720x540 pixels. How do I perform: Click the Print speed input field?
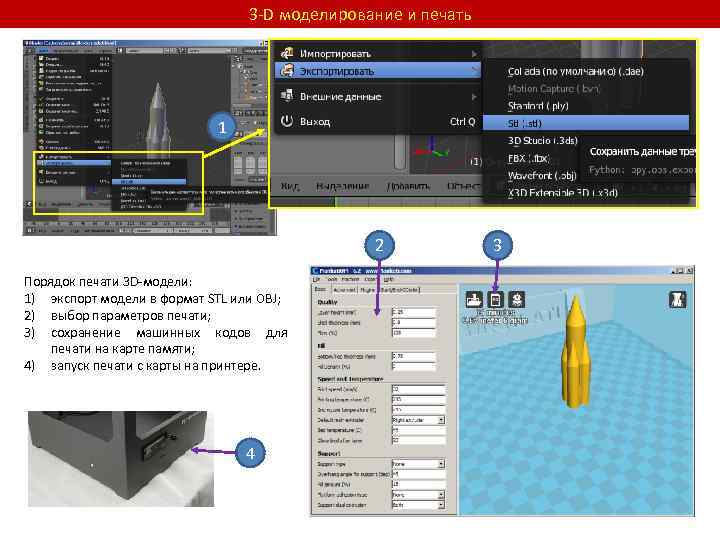pos(418,389)
